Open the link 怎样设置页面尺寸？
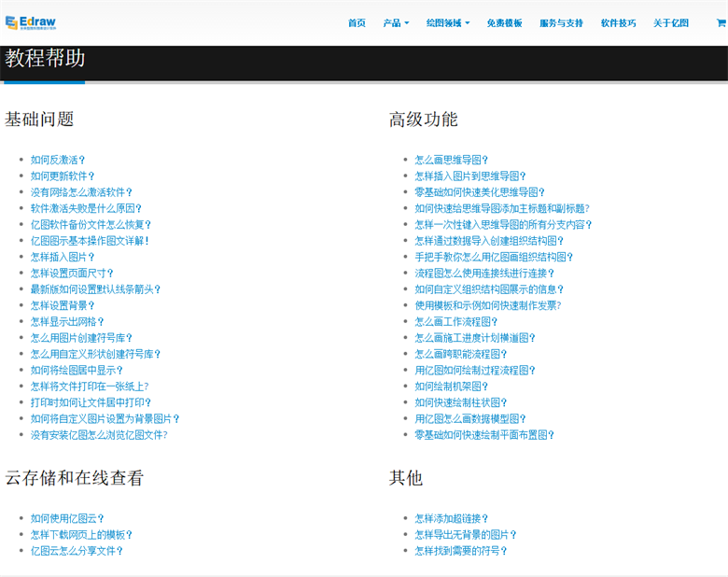Image resolution: width=728 pixels, height=577 pixels. 72,274
